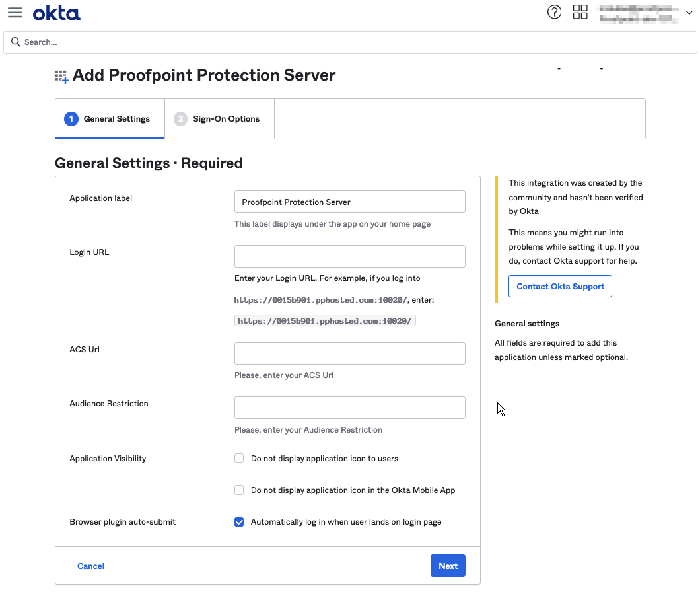Click the Contact Okta Support button
The width and height of the screenshot is (700, 594).
[560, 286]
